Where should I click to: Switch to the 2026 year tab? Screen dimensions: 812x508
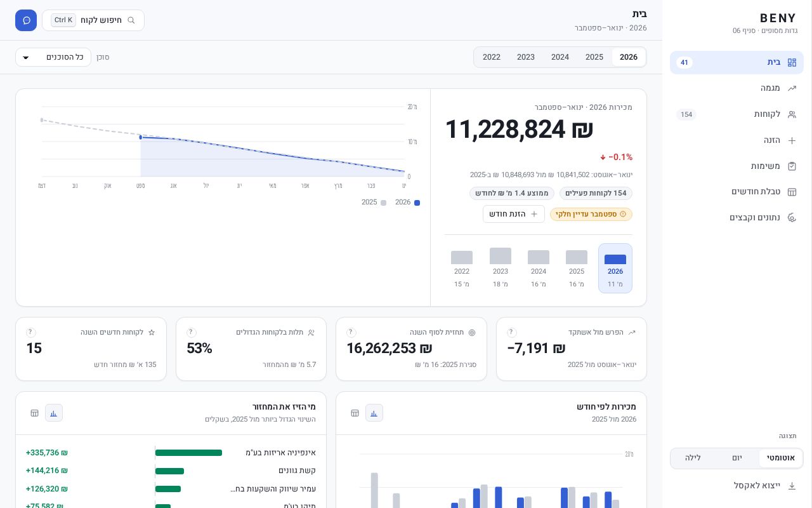click(629, 57)
